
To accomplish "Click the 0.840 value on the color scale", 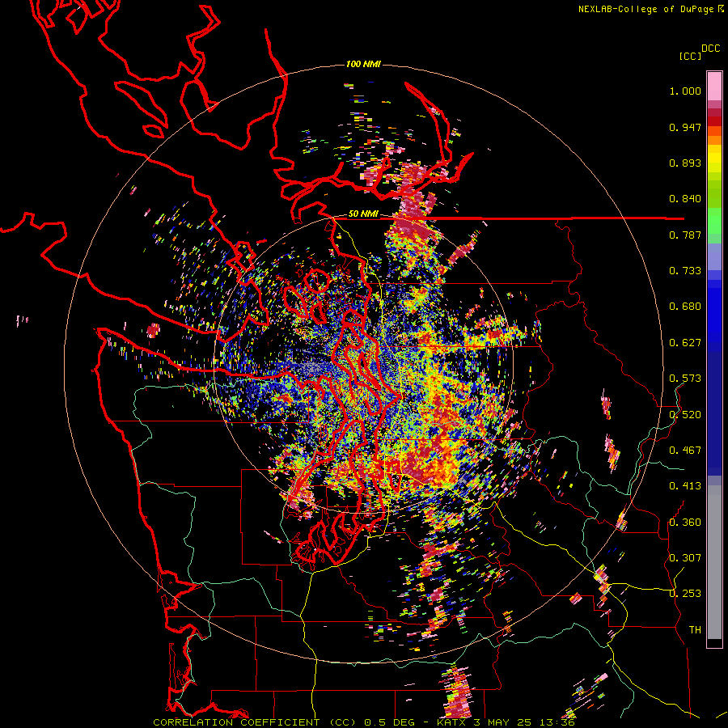I will click(x=685, y=199).
